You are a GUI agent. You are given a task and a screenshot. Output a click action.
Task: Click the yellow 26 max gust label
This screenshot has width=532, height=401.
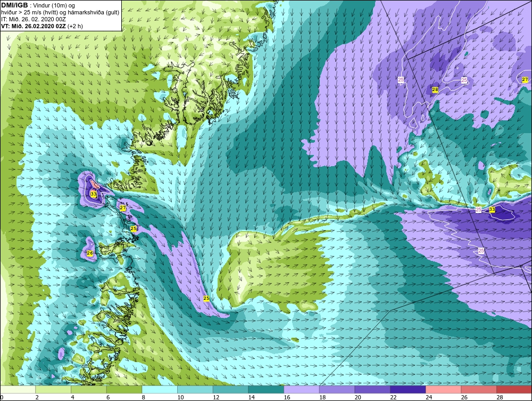[90, 253]
